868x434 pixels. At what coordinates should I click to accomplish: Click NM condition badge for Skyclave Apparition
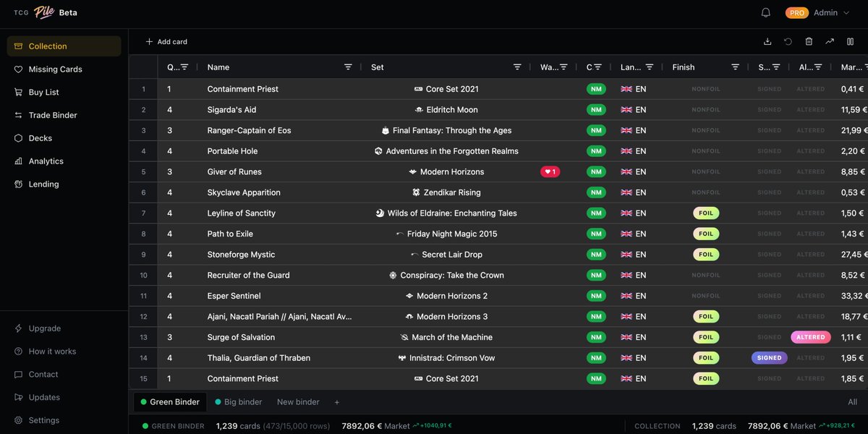coord(596,192)
